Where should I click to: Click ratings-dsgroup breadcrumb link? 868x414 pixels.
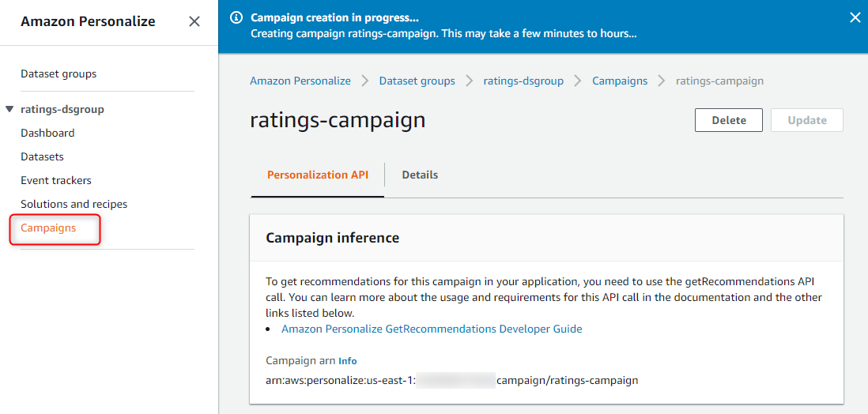(523, 81)
